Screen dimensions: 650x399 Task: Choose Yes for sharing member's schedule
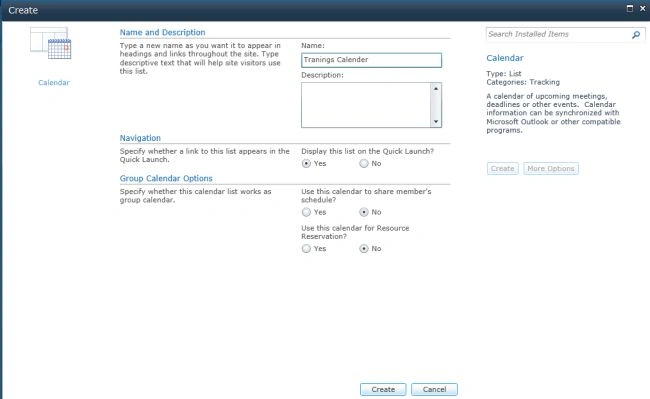click(x=306, y=212)
